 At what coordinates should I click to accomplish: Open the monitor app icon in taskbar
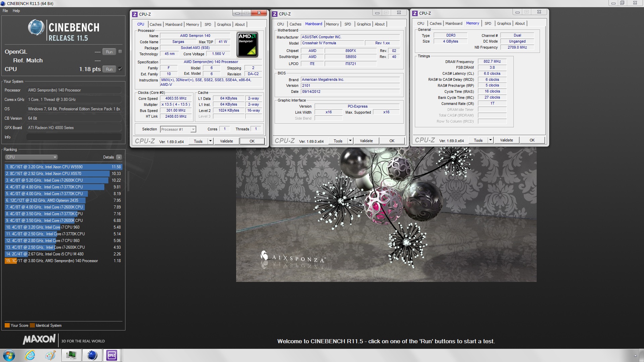point(71,355)
